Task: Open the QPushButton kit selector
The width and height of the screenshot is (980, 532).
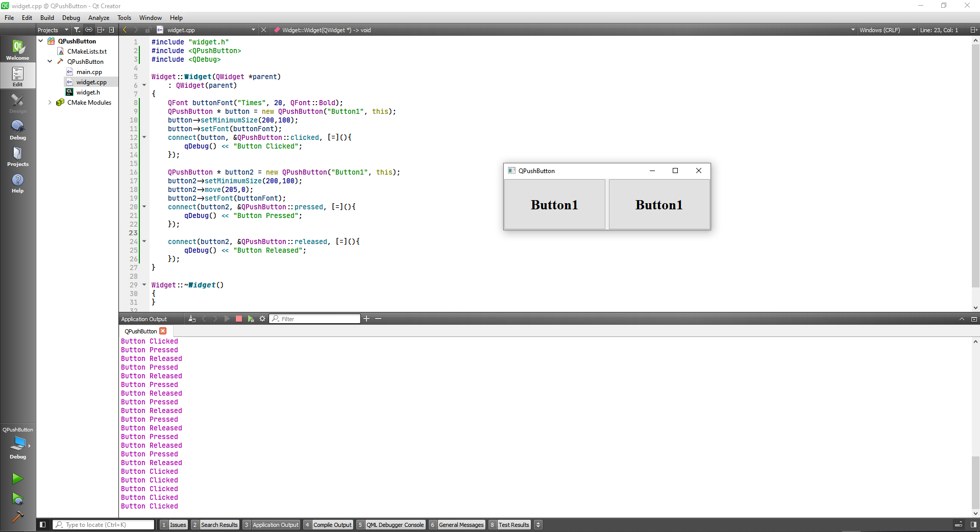Action: pos(18,443)
